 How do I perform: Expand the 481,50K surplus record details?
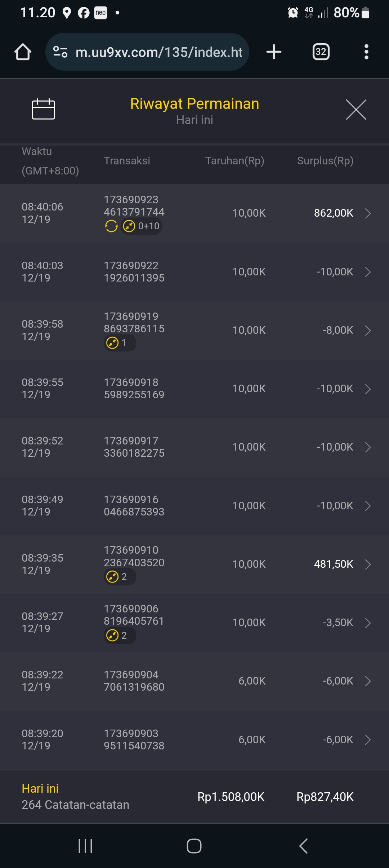pyautogui.click(x=368, y=564)
